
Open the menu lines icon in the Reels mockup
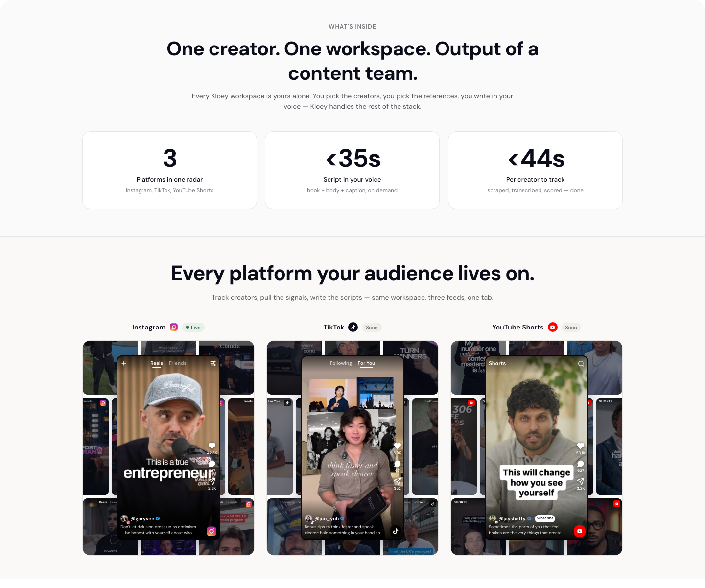pyautogui.click(x=213, y=363)
